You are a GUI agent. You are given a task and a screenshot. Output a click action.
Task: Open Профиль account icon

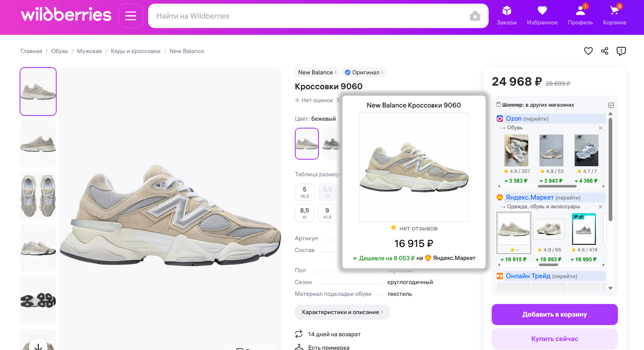pyautogui.click(x=580, y=15)
